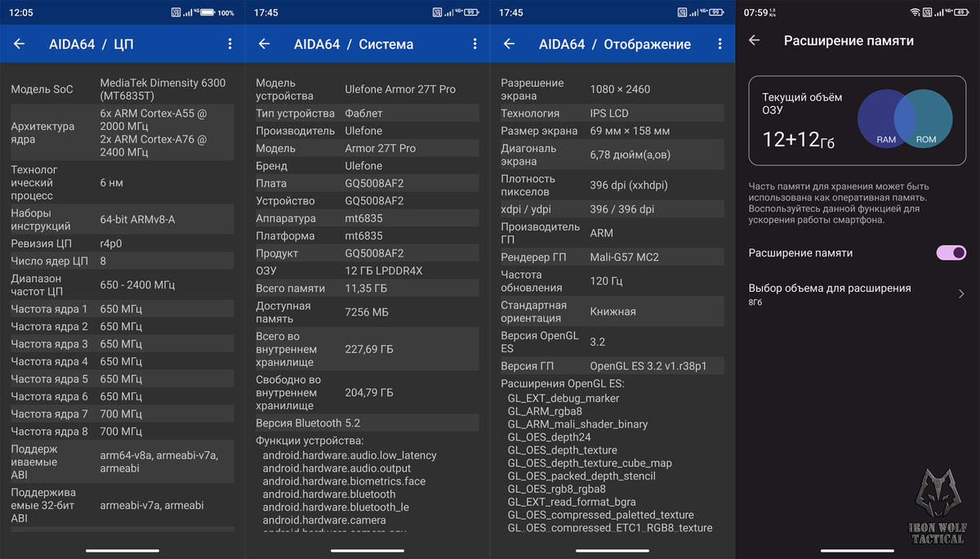Select the 396 dpi (xxhdpi) value
This screenshot has height=559, width=980.
point(629,186)
